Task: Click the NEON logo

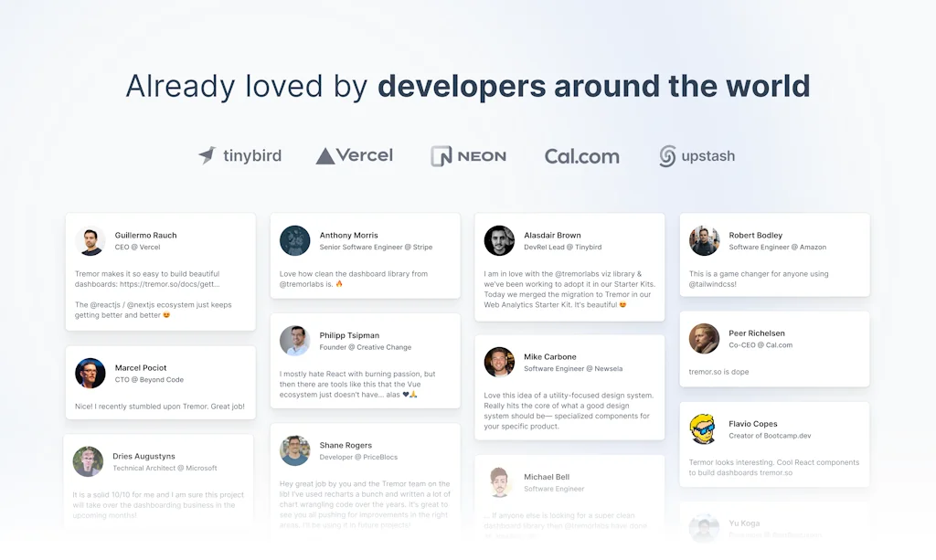Action: click(x=469, y=156)
